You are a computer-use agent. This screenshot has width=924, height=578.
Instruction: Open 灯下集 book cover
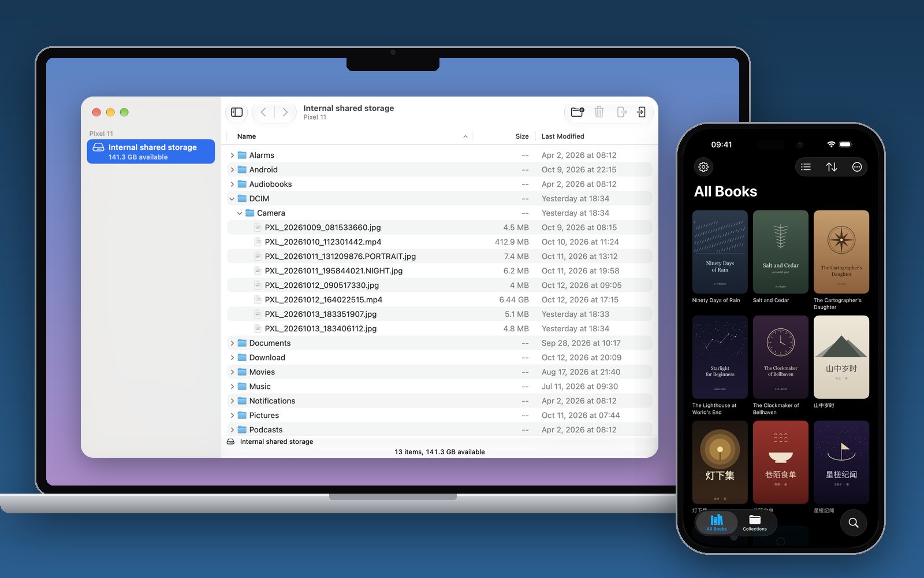tap(720, 462)
